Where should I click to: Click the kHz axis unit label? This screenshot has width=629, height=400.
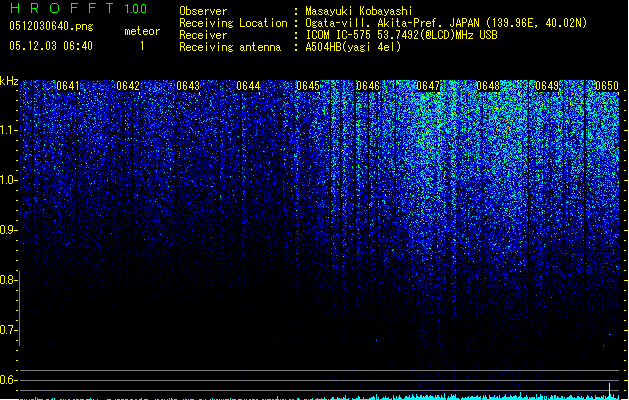[x=9, y=81]
